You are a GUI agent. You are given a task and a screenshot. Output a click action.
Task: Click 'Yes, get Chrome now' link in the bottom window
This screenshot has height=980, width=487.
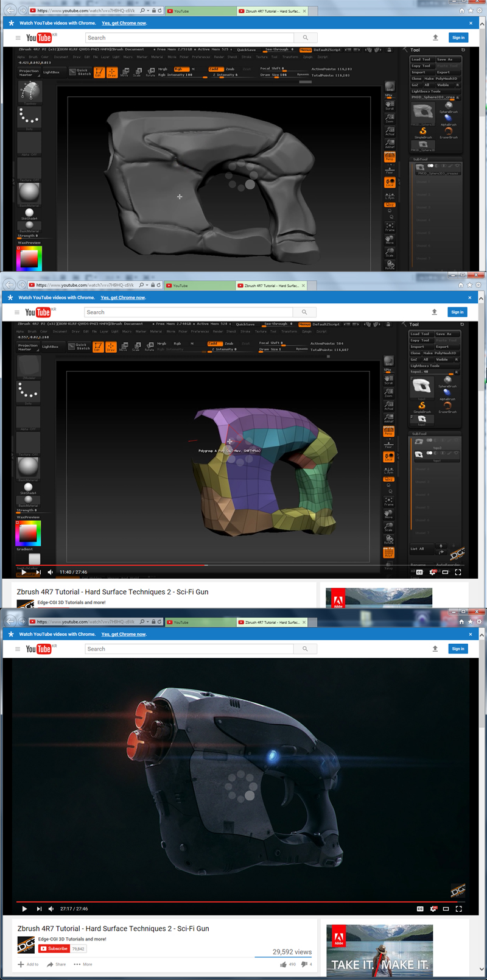pos(124,634)
